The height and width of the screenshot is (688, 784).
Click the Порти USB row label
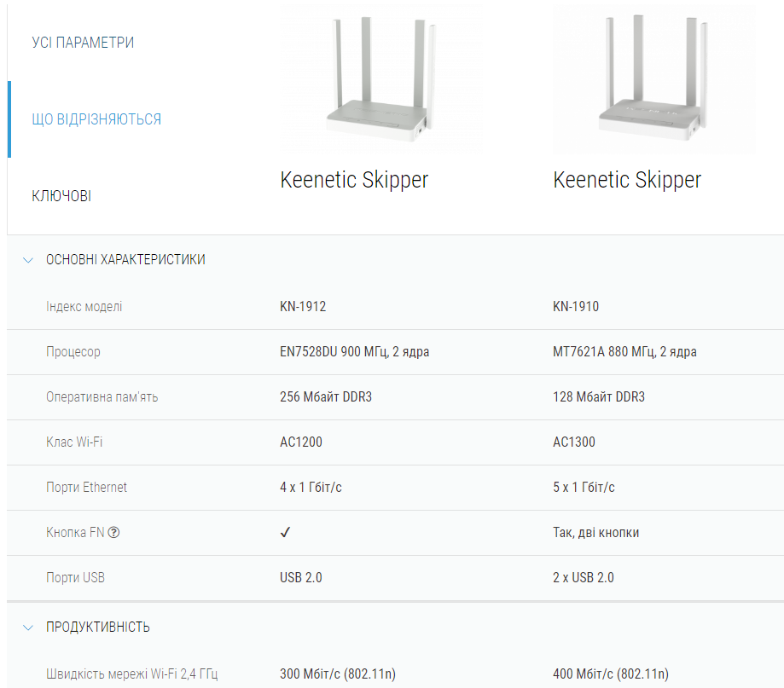click(75, 578)
